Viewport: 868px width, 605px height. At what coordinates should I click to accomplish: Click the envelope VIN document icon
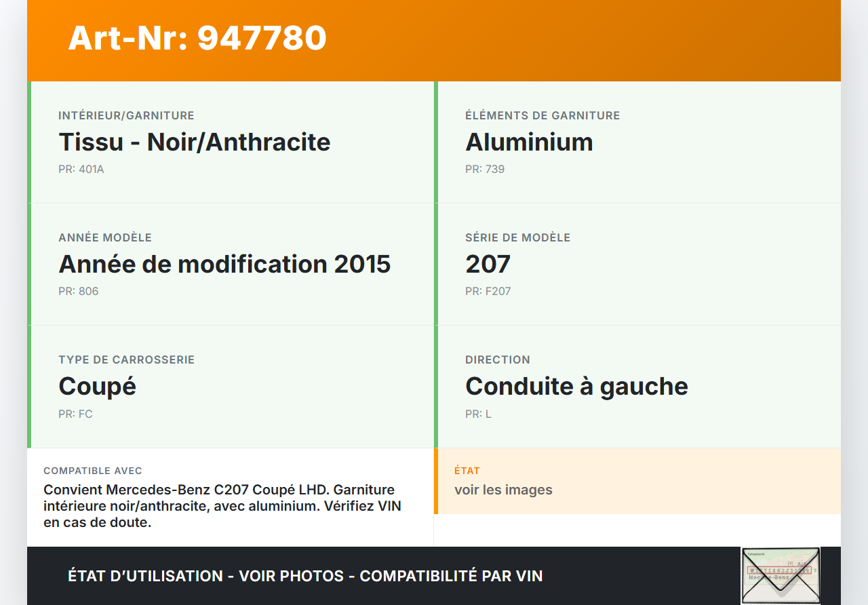coord(780,575)
